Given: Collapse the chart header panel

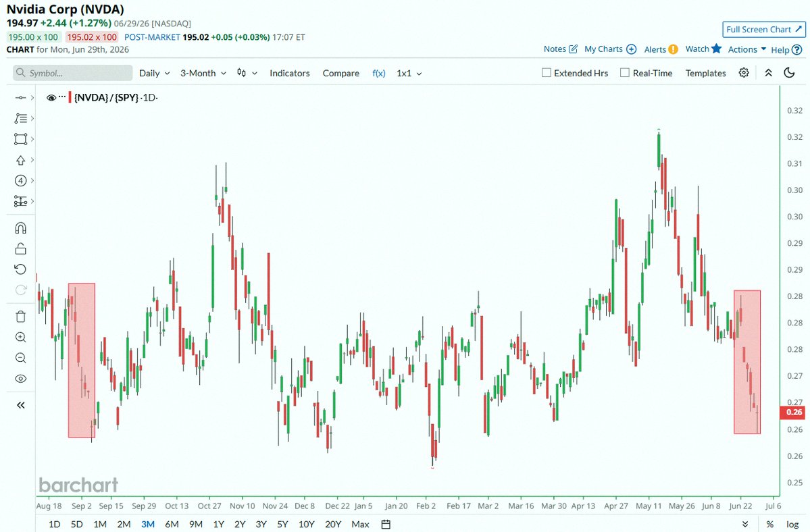Looking at the screenshot, I should (x=769, y=73).
